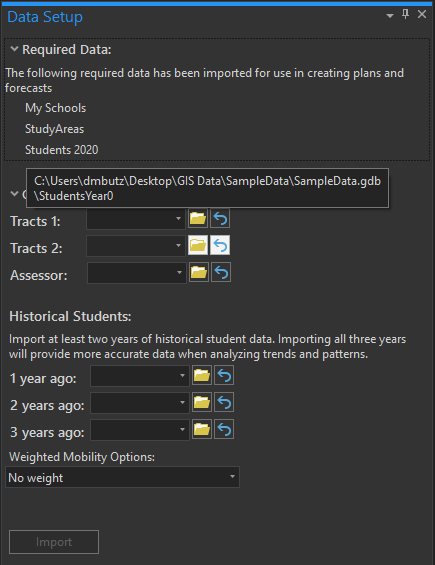Image resolution: width=435 pixels, height=565 pixels.
Task: Undo the Tracts 2 selection
Action: (x=220, y=245)
